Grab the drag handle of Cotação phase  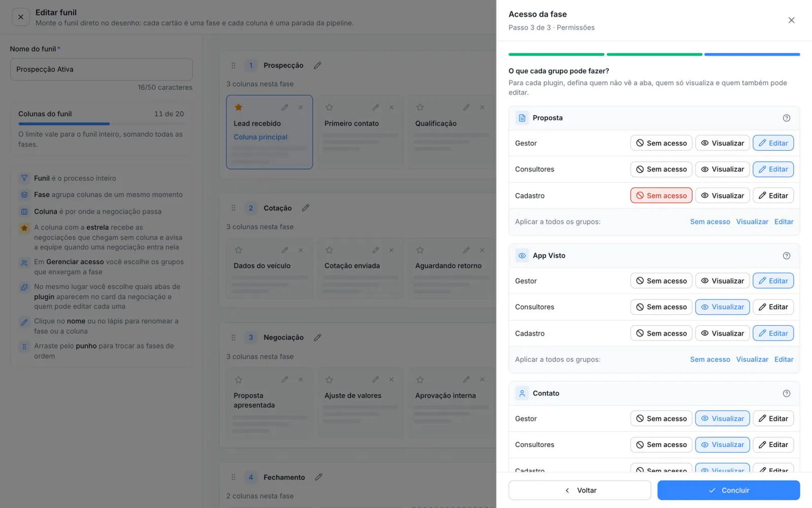(x=233, y=208)
